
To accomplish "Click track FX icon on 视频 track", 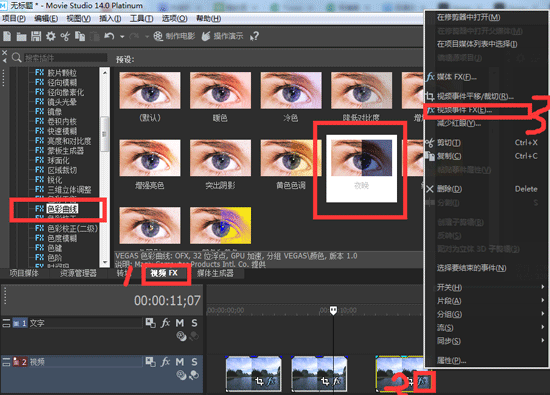I will coord(165,362).
